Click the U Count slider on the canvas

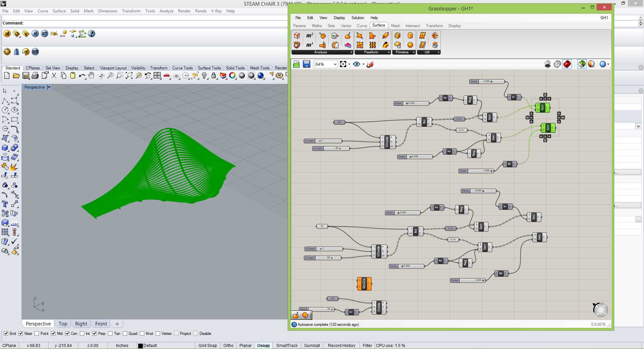(x=323, y=141)
